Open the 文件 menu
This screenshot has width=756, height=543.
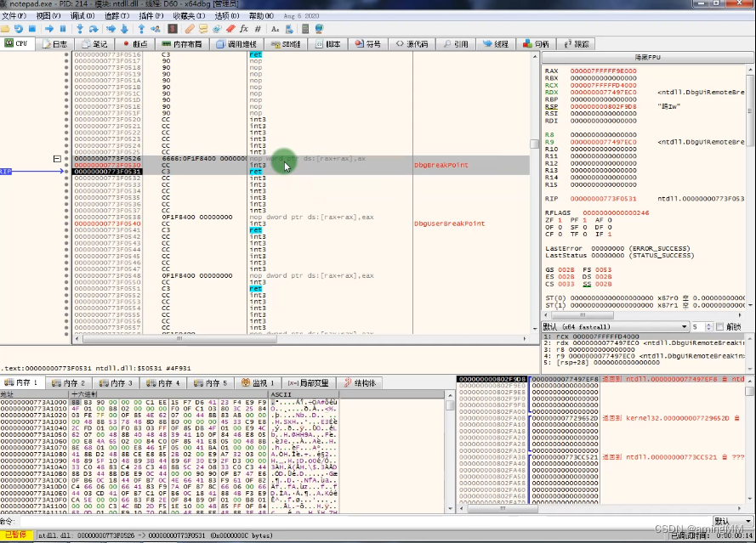point(14,16)
